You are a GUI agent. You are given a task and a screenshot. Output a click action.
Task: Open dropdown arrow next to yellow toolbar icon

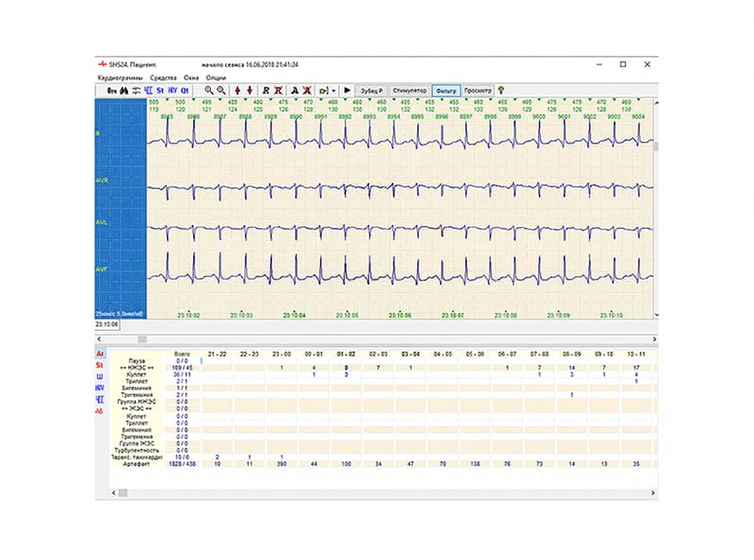[x=334, y=90]
